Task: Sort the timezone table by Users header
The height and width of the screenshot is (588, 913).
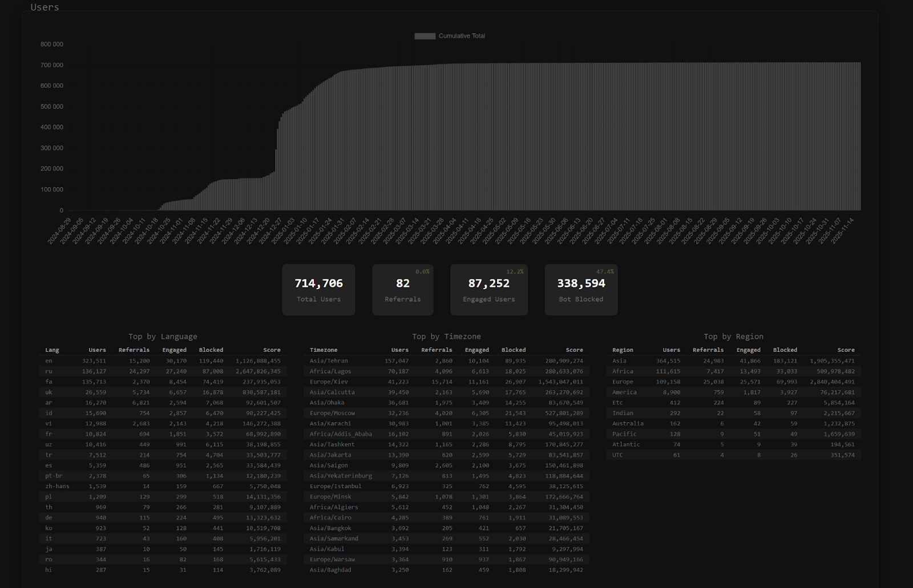Action: (399, 350)
